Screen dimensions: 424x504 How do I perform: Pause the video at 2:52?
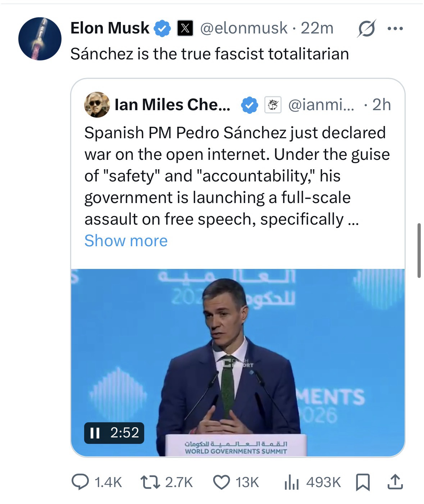(95, 432)
